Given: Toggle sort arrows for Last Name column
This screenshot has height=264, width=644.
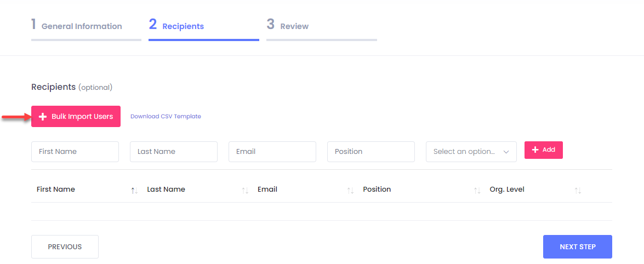Looking at the screenshot, I should click(245, 190).
